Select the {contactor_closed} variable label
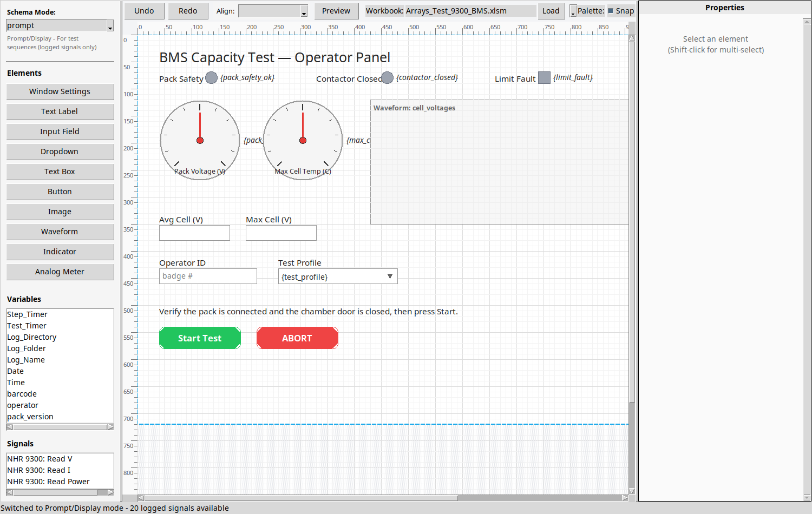 [x=427, y=77]
